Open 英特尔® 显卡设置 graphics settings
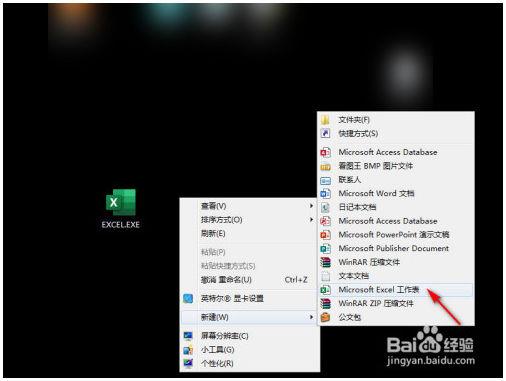 pos(248,298)
